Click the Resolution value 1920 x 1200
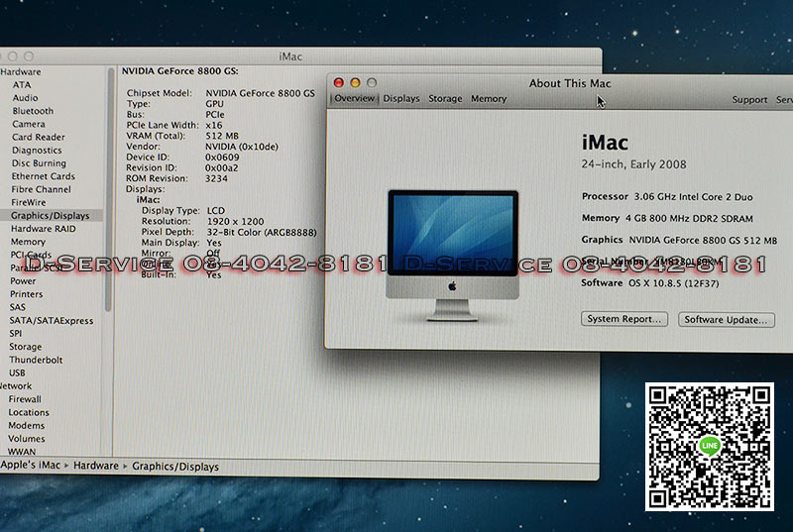 pos(235,221)
